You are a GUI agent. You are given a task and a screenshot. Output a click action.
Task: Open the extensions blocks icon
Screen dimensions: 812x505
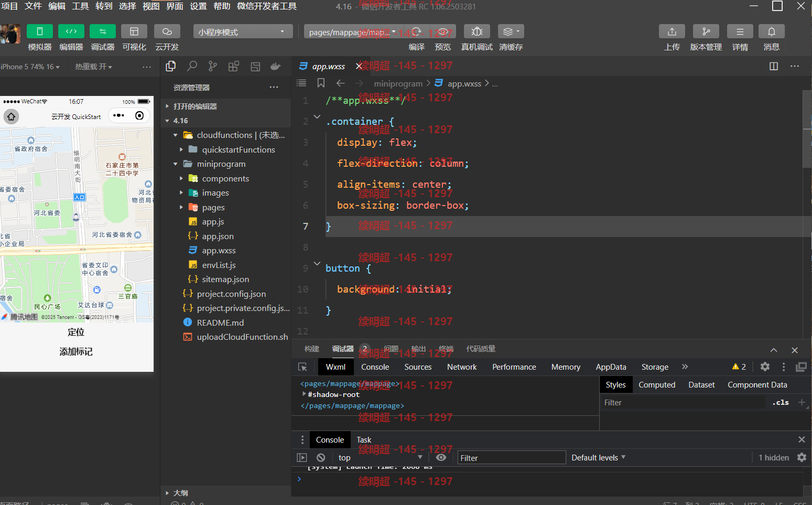coord(234,66)
